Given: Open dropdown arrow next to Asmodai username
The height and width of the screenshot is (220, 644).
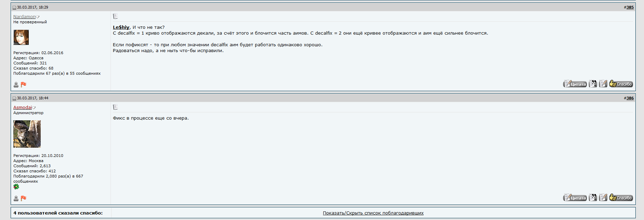Looking at the screenshot, I should point(34,108).
